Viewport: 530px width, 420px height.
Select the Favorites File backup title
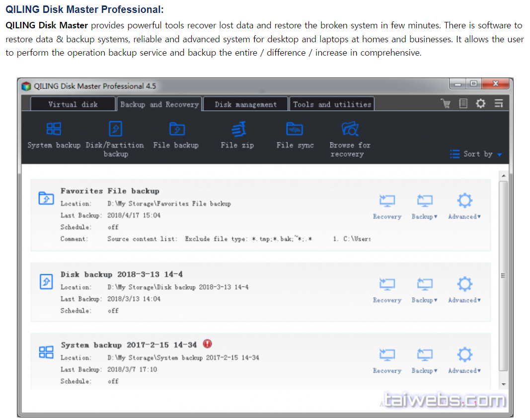[110, 191]
